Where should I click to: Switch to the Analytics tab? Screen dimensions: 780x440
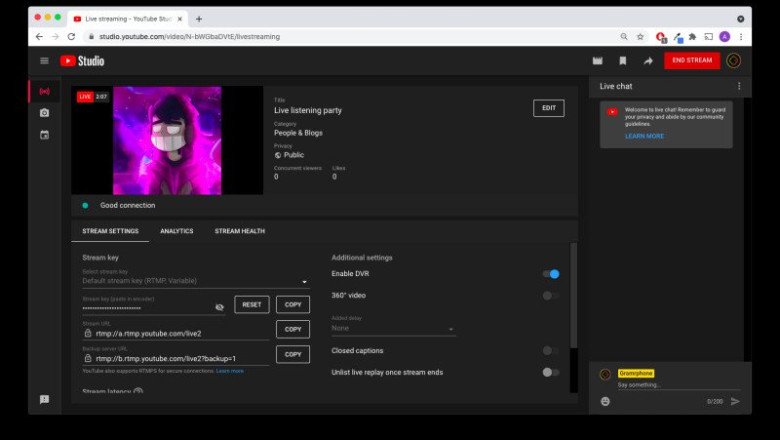click(x=177, y=231)
